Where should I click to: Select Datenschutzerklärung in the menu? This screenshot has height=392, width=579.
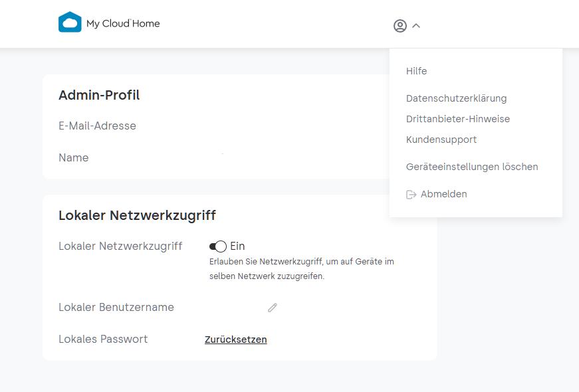pyautogui.click(x=456, y=98)
